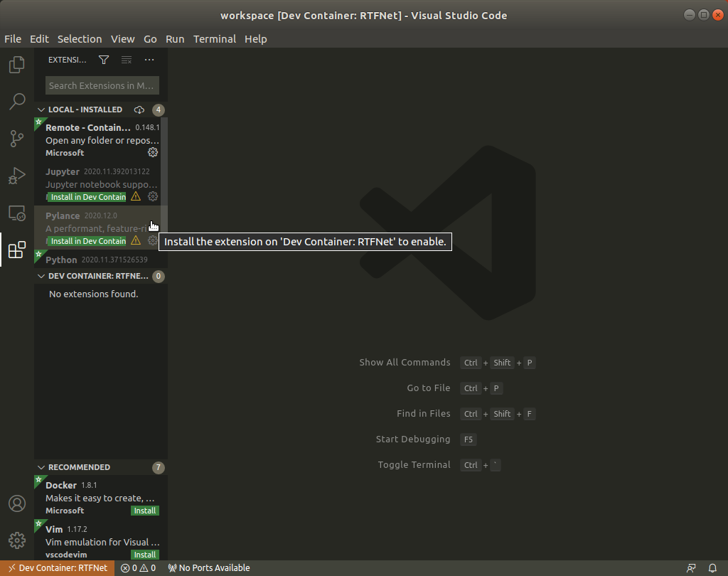Select the Remote - Containers extension entry
Viewport: 728px width, 576px height.
point(97,140)
